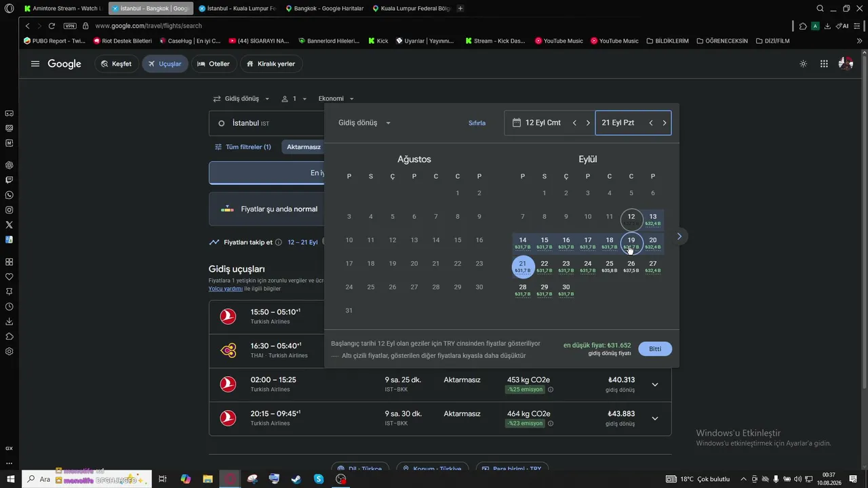868x488 pixels.
Task: Click the address bar URL field
Action: 434,26
